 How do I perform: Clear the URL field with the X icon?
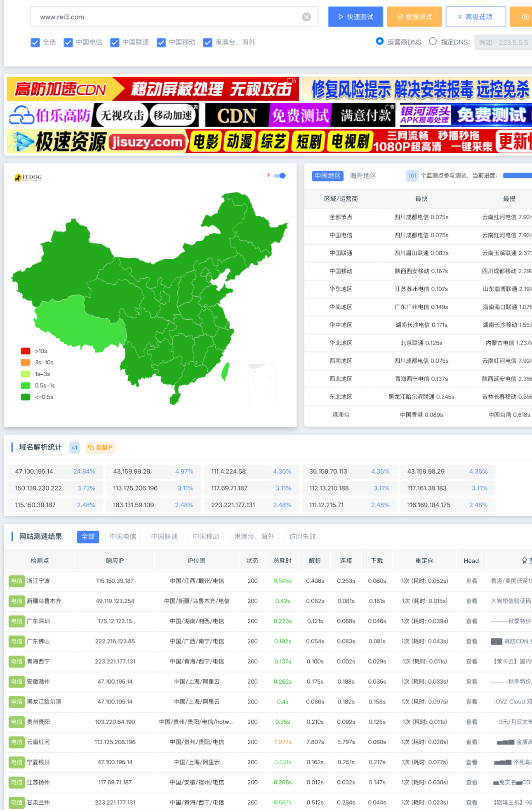pyautogui.click(x=306, y=17)
